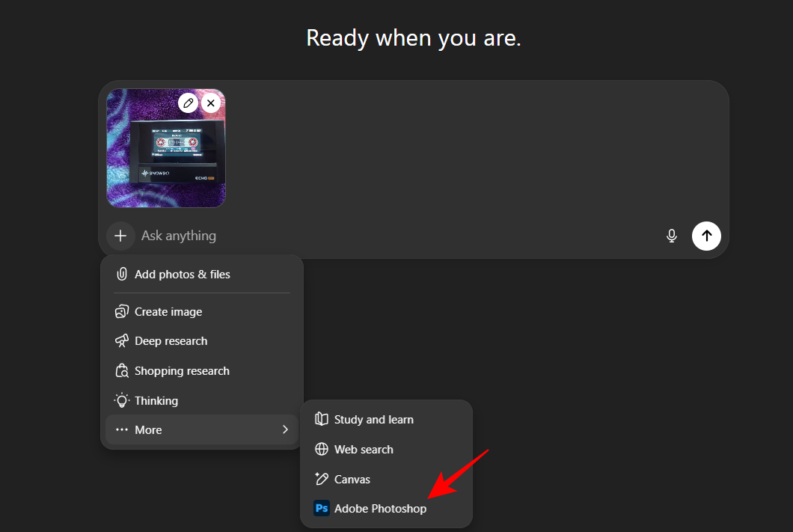Choose Shopping research option
The width and height of the screenshot is (793, 532).
[x=181, y=371]
